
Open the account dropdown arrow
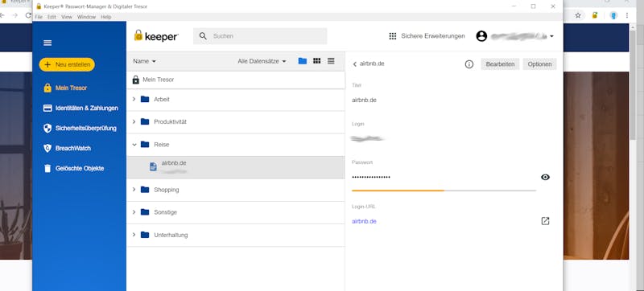point(551,36)
